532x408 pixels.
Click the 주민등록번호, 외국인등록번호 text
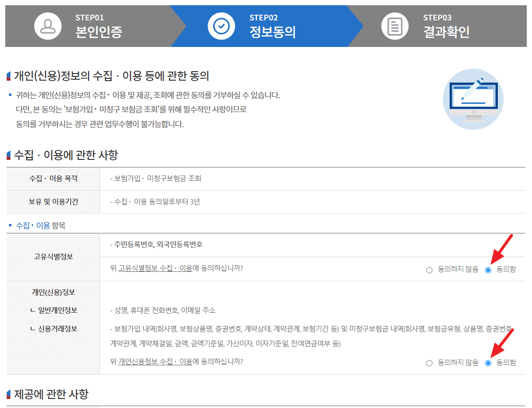(156, 244)
